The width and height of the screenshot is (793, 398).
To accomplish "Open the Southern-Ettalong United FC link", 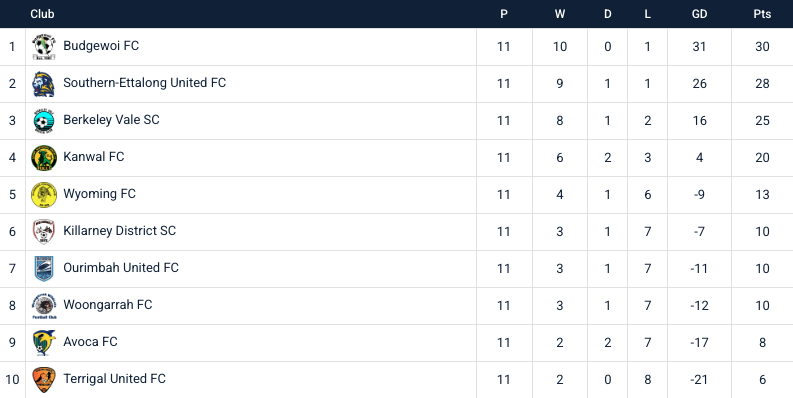I will [x=145, y=82].
